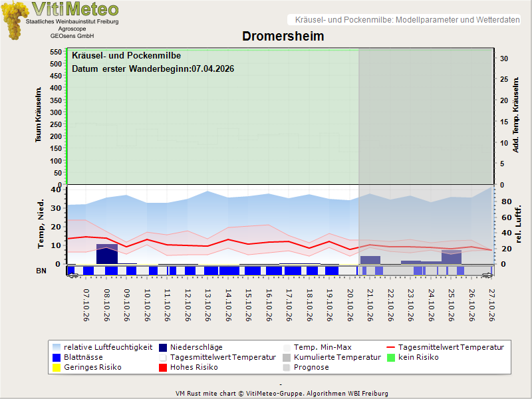Click the 'Kräusel- und Pockenmilbe: Modellparameter und Wetterdaten' header

coord(407,20)
